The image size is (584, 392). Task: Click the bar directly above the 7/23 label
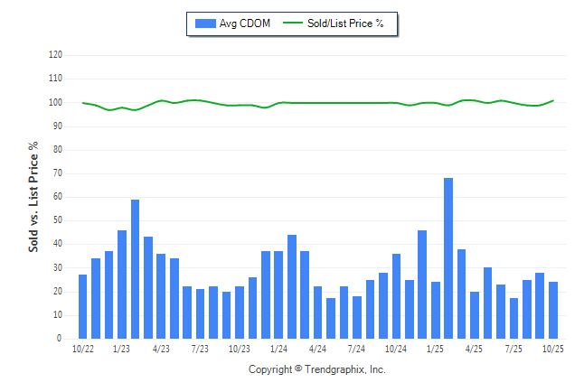click(x=200, y=313)
